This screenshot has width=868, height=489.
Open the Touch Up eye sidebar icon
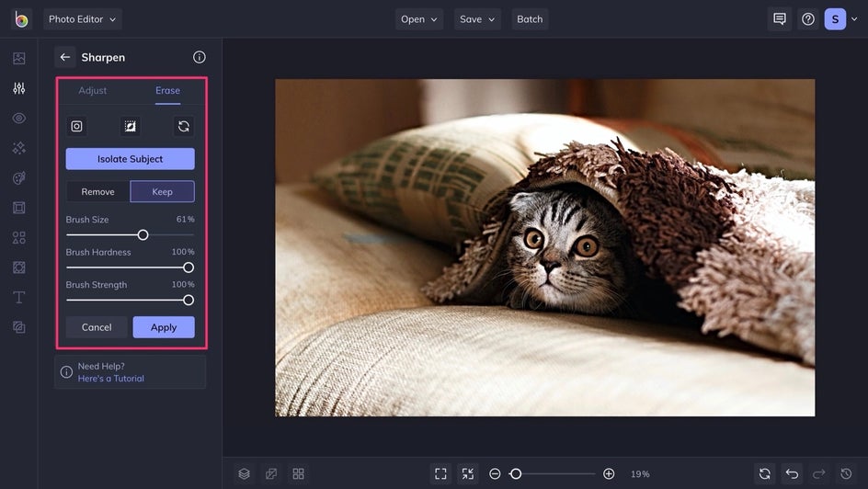click(x=18, y=118)
